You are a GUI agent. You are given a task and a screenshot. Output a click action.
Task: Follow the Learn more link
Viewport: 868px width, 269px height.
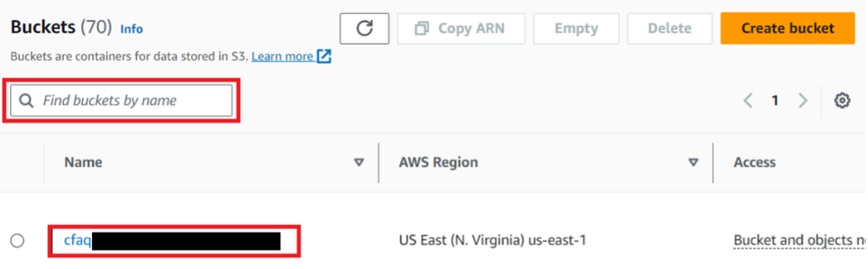click(x=283, y=56)
